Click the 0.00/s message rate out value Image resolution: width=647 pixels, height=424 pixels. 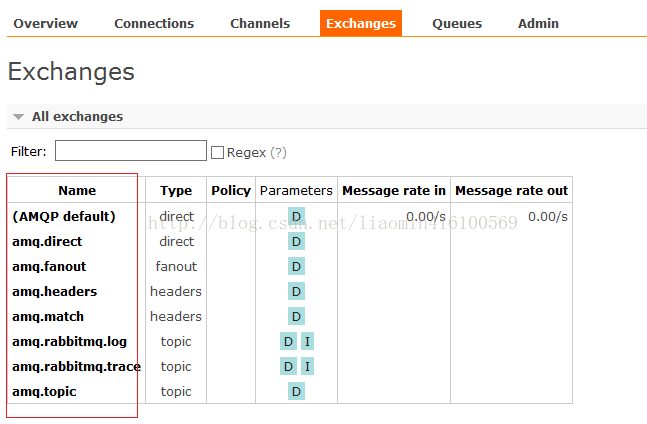pyautogui.click(x=548, y=217)
